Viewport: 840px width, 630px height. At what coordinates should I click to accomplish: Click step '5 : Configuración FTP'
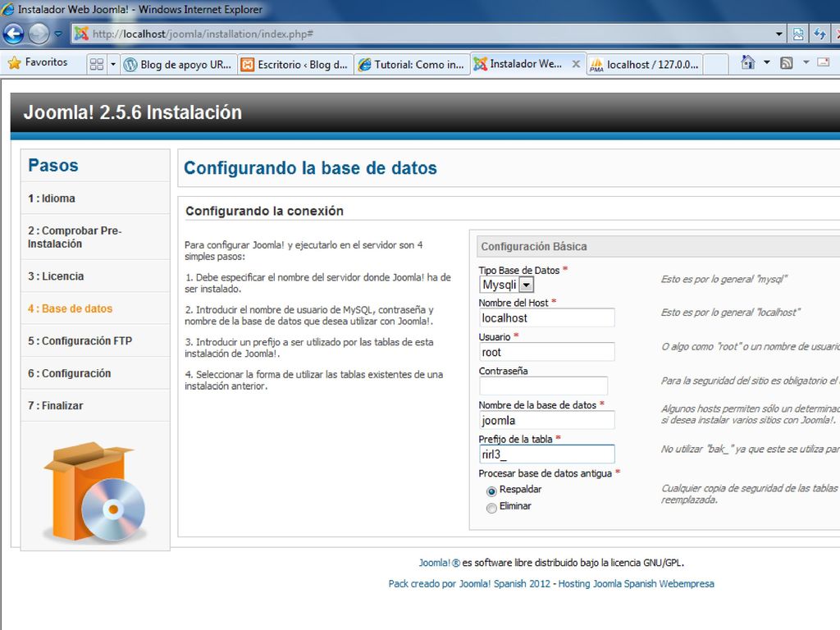pos(95,340)
